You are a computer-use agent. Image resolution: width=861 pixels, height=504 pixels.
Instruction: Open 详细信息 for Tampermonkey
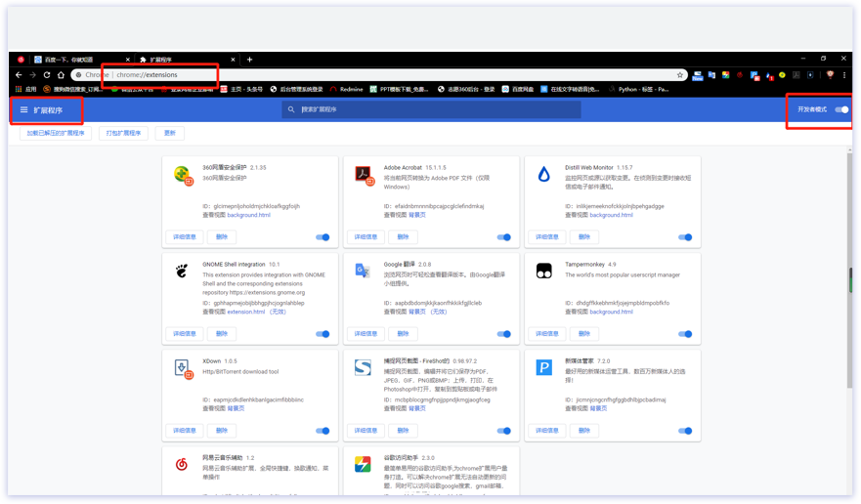click(547, 334)
